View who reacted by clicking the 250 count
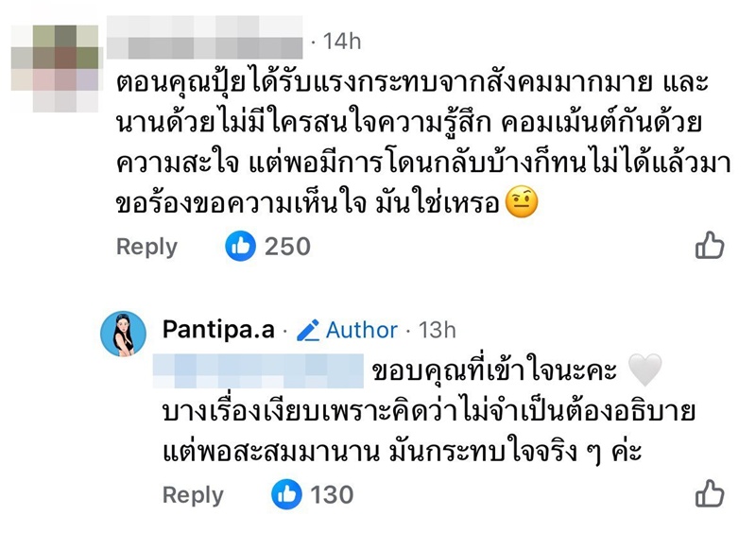This screenshot has width=756, height=550. click(x=286, y=247)
